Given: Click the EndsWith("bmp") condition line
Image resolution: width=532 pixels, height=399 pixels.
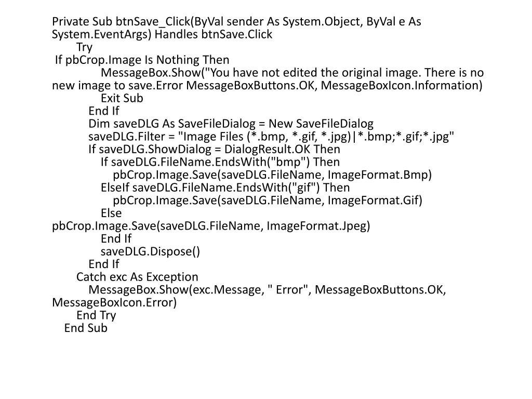Looking at the screenshot, I should click(x=220, y=162).
